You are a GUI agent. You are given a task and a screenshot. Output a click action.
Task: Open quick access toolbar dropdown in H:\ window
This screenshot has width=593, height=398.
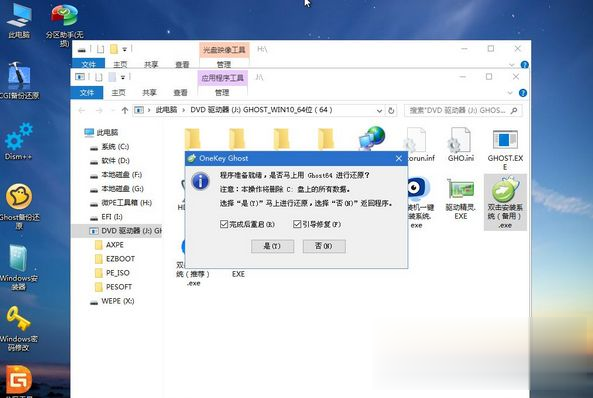[124, 49]
